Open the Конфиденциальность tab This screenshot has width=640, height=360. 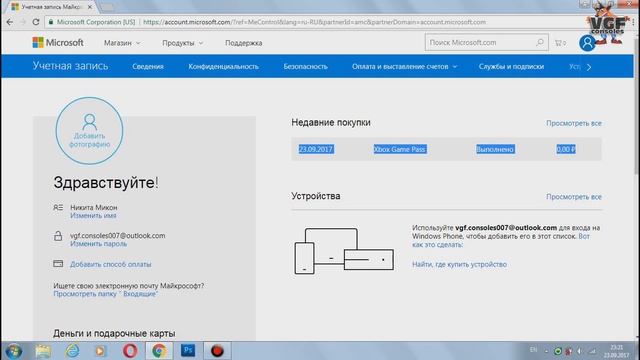(x=223, y=67)
